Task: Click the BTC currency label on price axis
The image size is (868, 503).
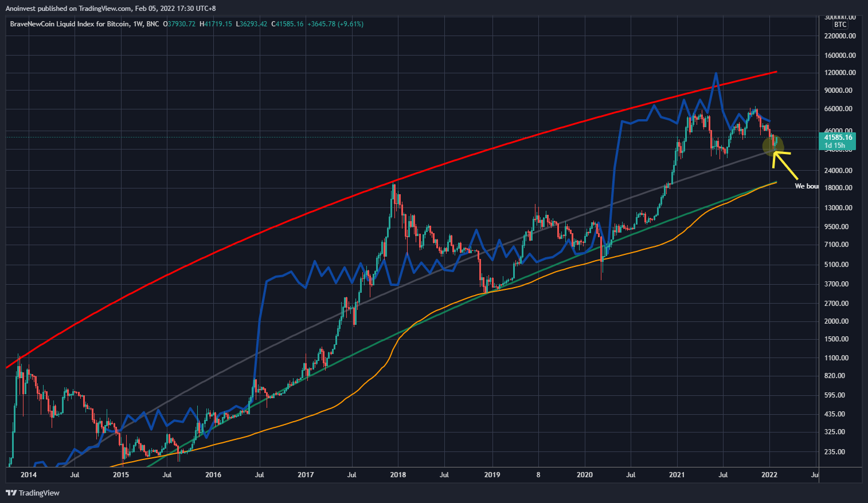Action: [x=840, y=25]
